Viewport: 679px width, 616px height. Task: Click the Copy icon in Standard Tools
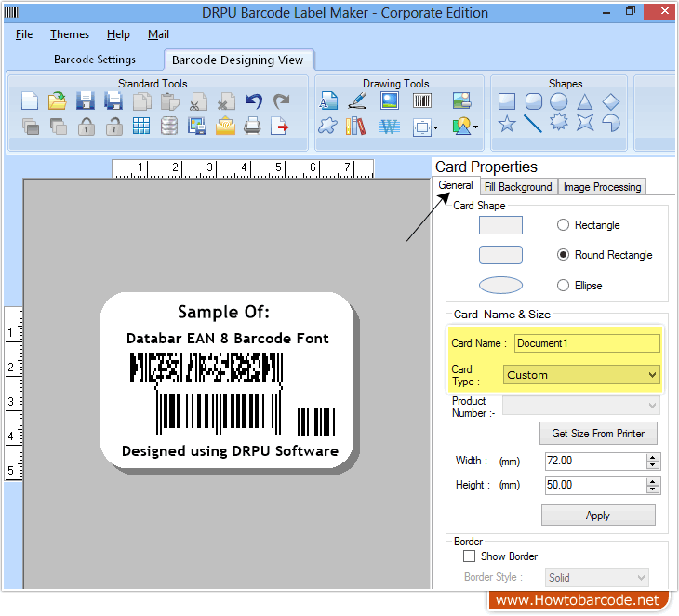142,101
